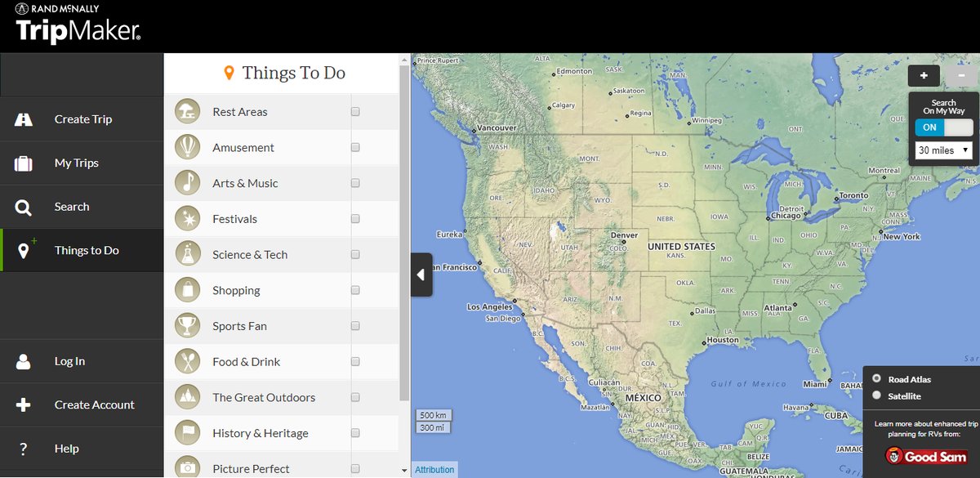Toggle the Search On My Way switch
This screenshot has width=980, height=478.
pos(943,127)
